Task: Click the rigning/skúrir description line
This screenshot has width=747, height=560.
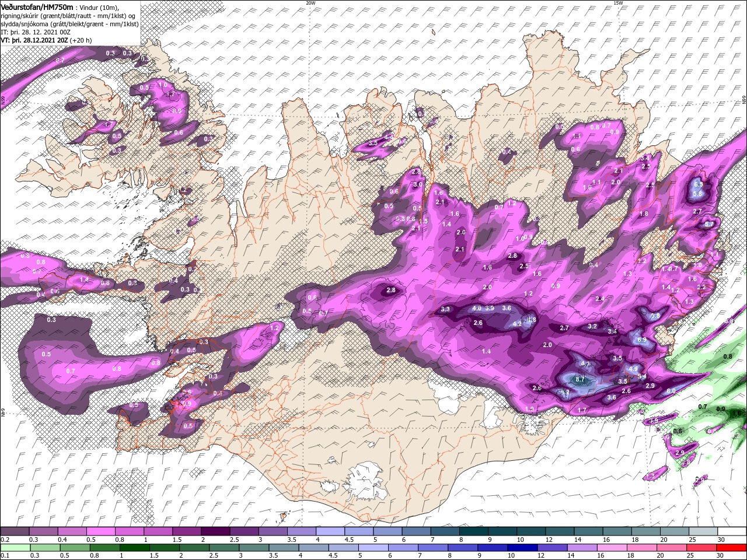Action: [x=68, y=15]
